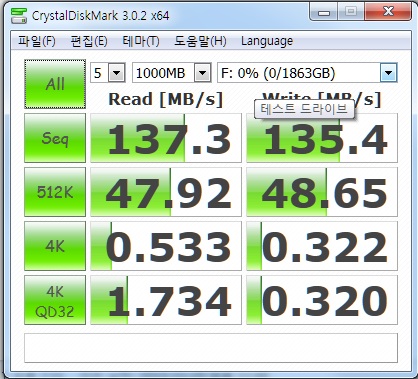Close the CrystalDiskMark window
418x379 pixels.
(388, 12)
